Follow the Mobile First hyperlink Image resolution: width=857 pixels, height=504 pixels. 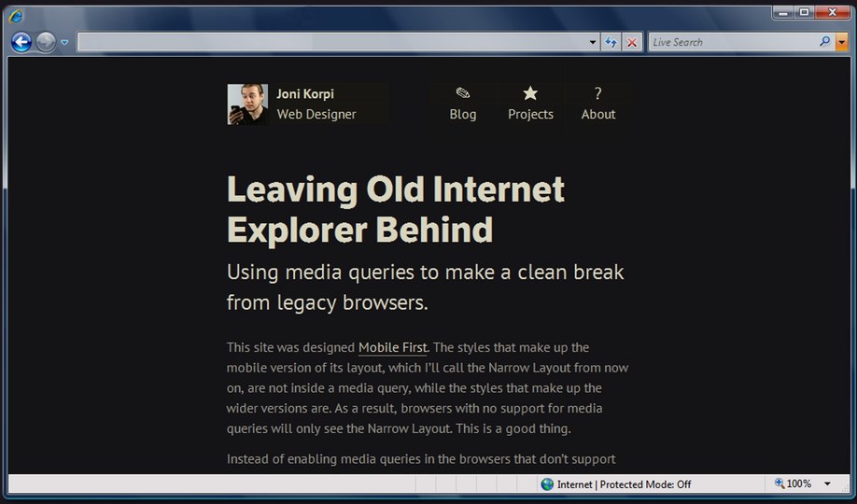[392, 347]
